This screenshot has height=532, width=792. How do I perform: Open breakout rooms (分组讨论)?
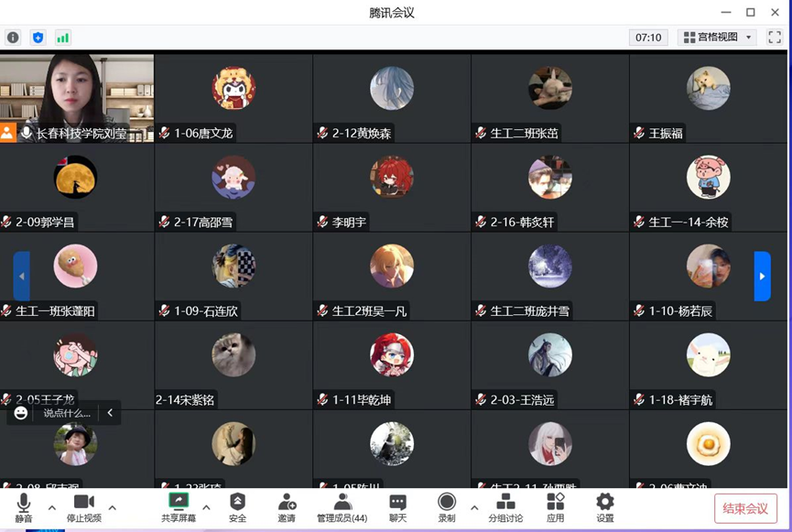[505, 507]
